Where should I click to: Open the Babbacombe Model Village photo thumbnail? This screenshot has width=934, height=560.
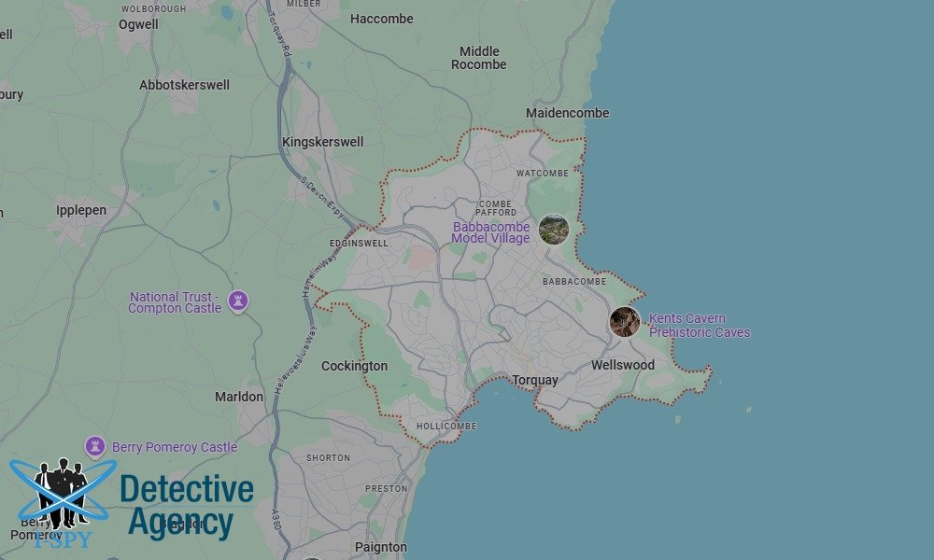(554, 229)
